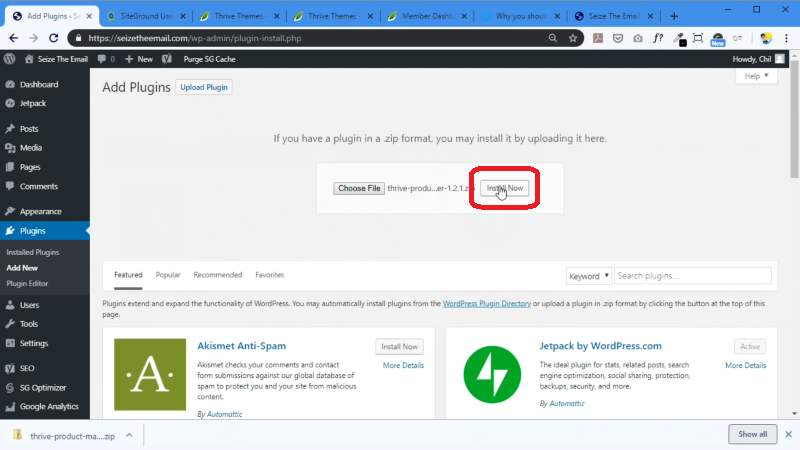Click the eyedropper color picker extension
Screen dimensions: 800x450
(x=679, y=39)
